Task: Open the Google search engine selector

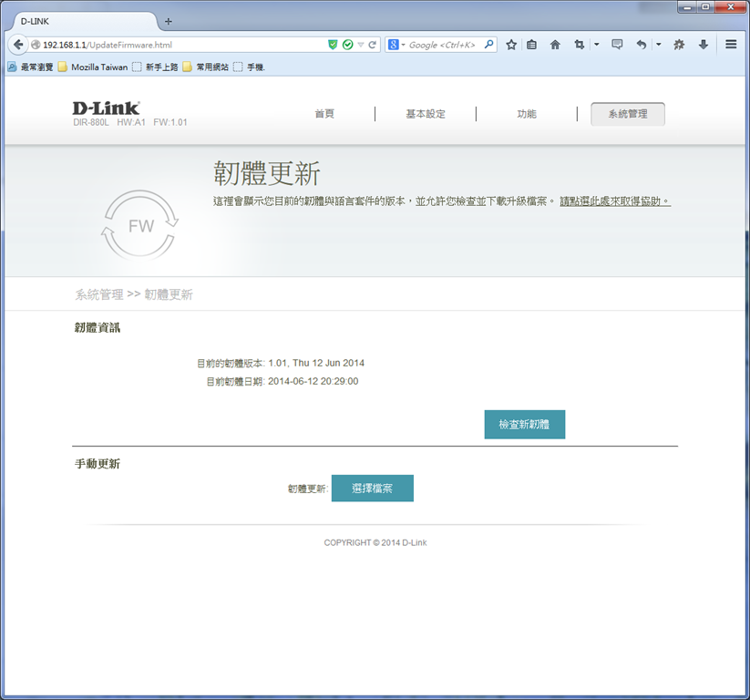Action: 396,45
